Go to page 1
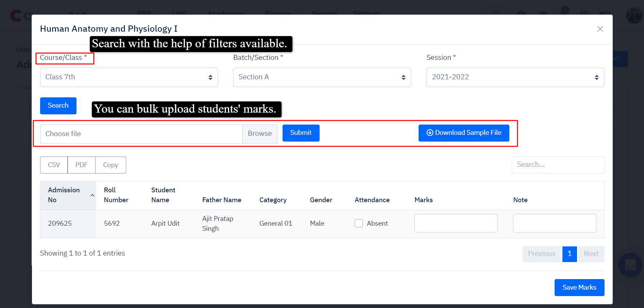 coord(570,254)
